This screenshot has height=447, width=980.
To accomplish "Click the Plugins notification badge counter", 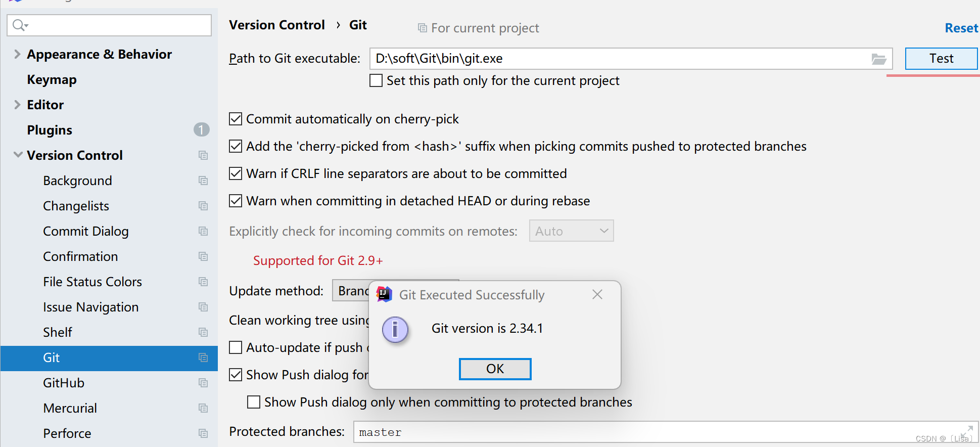I will click(x=201, y=129).
